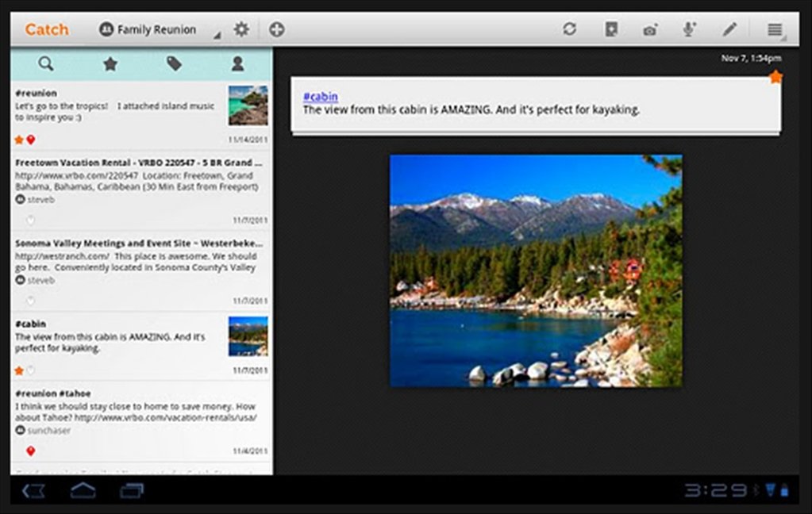Toggle star on the #reunion tropics note
The image size is (812, 514).
click(19, 140)
